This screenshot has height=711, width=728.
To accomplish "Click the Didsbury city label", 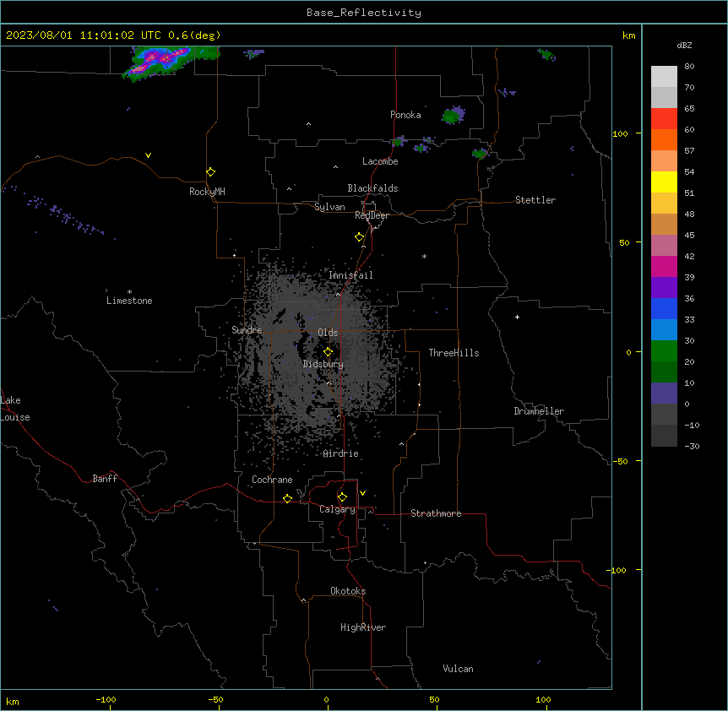I will [x=323, y=364].
